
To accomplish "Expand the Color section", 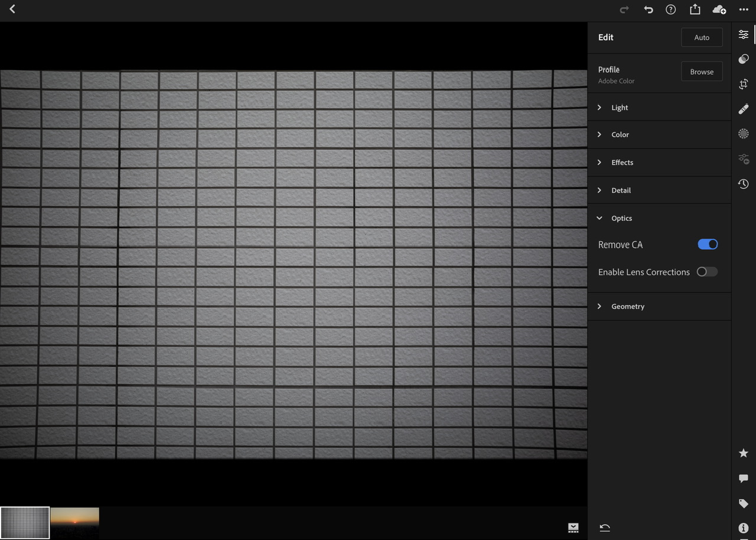I will (x=659, y=135).
